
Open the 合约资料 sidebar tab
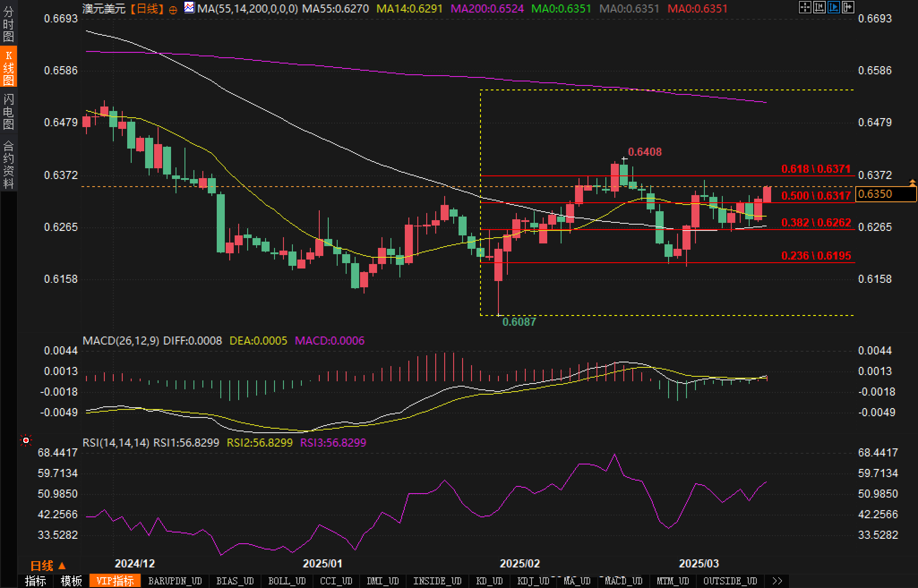[9, 164]
